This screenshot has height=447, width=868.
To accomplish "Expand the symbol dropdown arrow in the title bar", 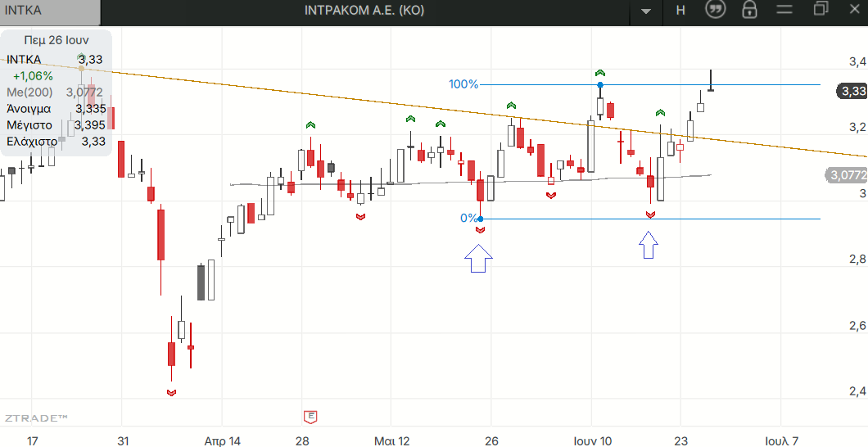I will tap(645, 11).
